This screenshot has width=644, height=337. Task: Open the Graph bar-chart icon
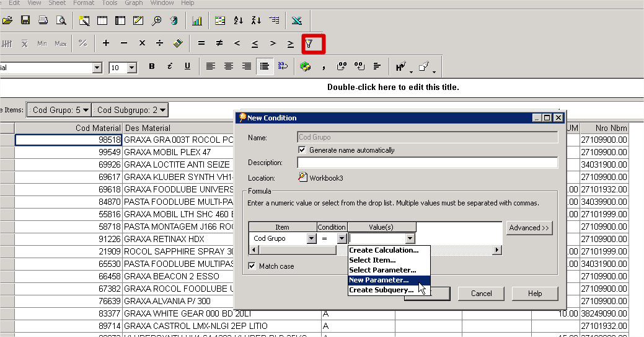click(x=197, y=20)
